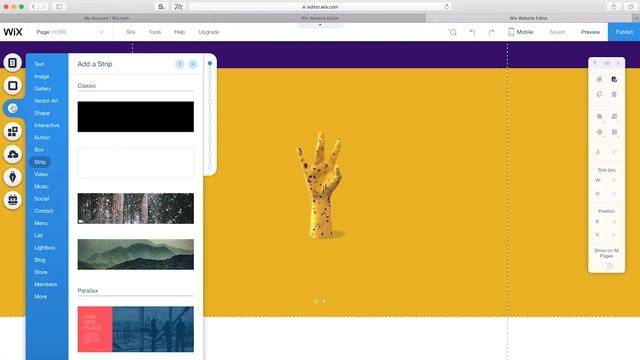Image resolution: width=640 pixels, height=360 pixels.
Task: Reload the page in the Safari address bar
Action: 447,7
